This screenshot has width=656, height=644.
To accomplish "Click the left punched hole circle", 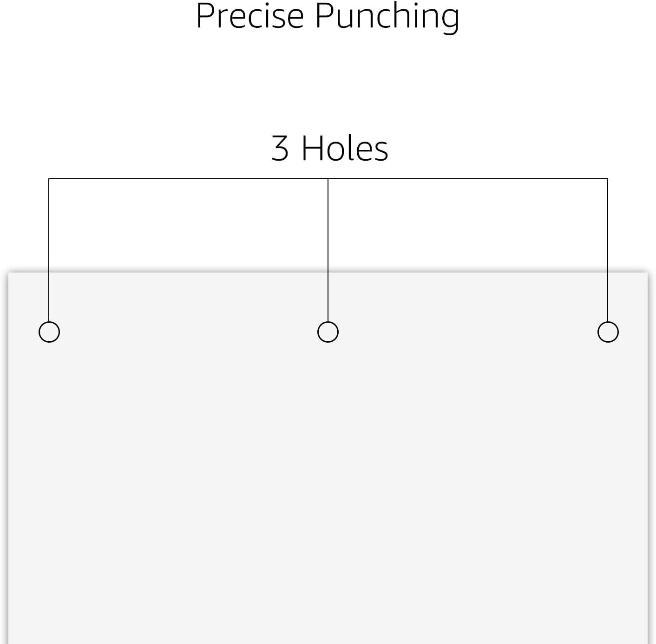I will coord(49,332).
